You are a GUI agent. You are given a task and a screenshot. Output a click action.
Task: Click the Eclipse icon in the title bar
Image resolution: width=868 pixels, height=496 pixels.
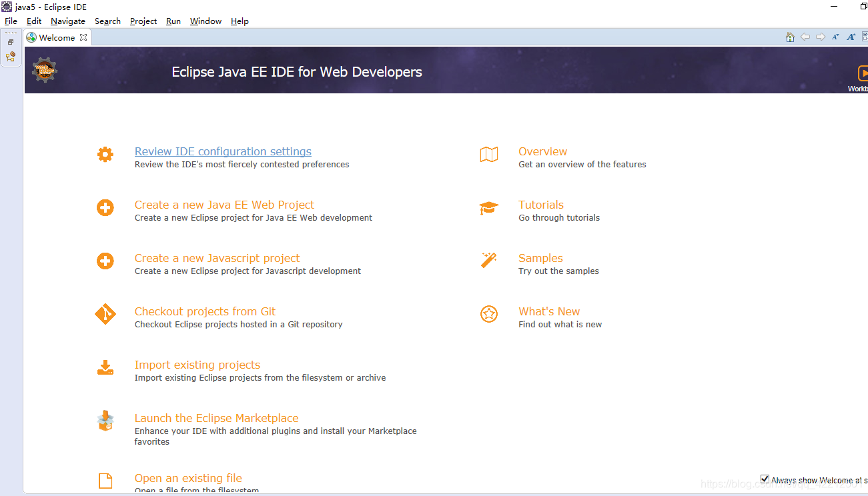[x=6, y=7]
